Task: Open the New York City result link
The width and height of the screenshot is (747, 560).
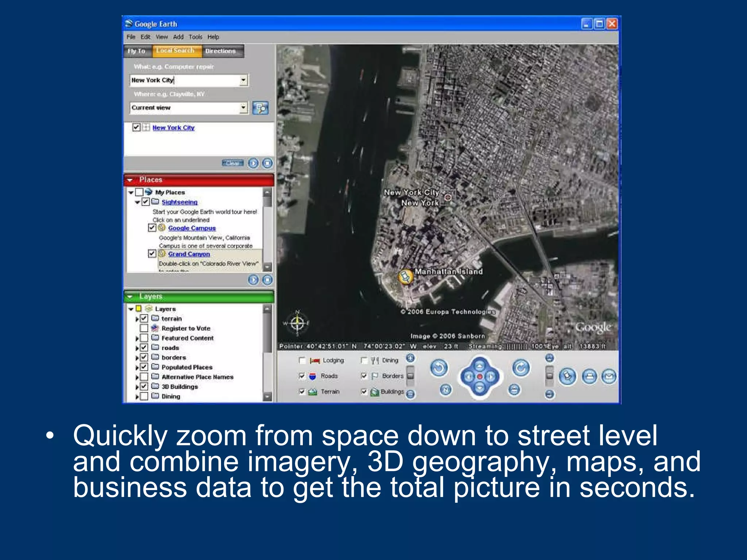Action: pos(173,128)
